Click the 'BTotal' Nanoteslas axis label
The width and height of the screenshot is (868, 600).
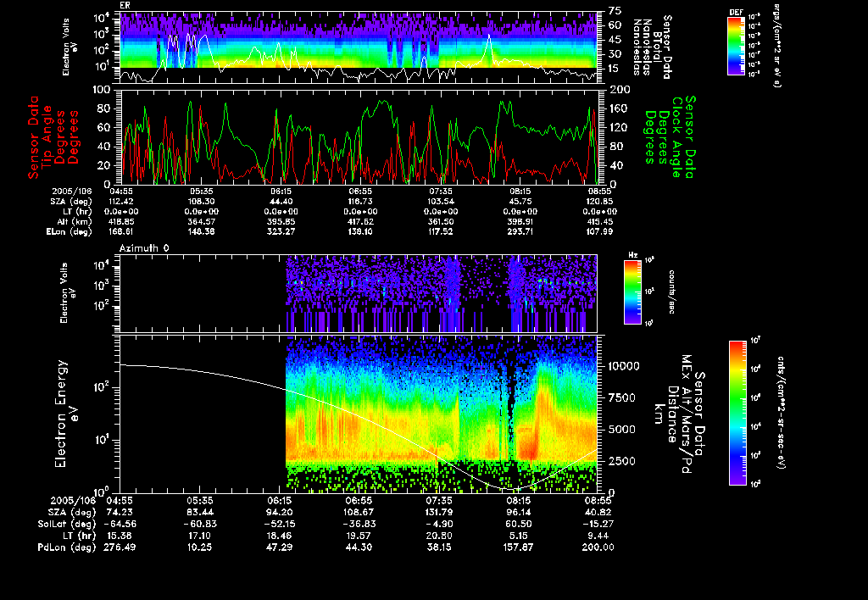[x=657, y=46]
